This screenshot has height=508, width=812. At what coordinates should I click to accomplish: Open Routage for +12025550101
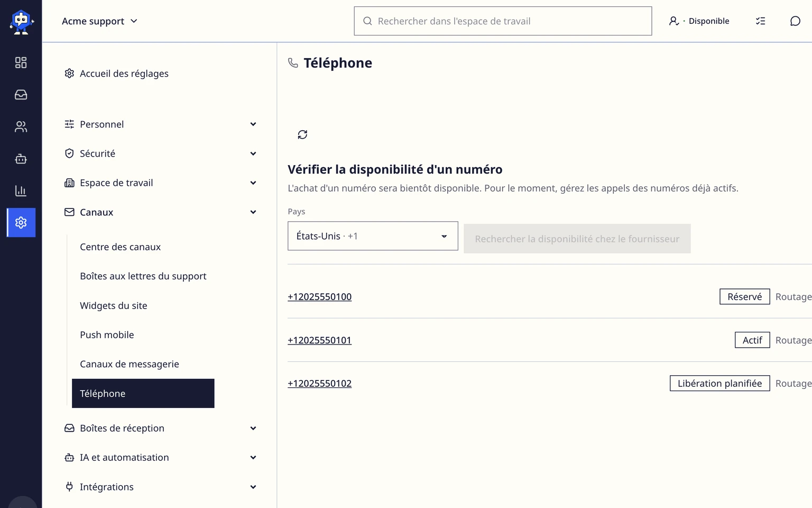(793, 340)
